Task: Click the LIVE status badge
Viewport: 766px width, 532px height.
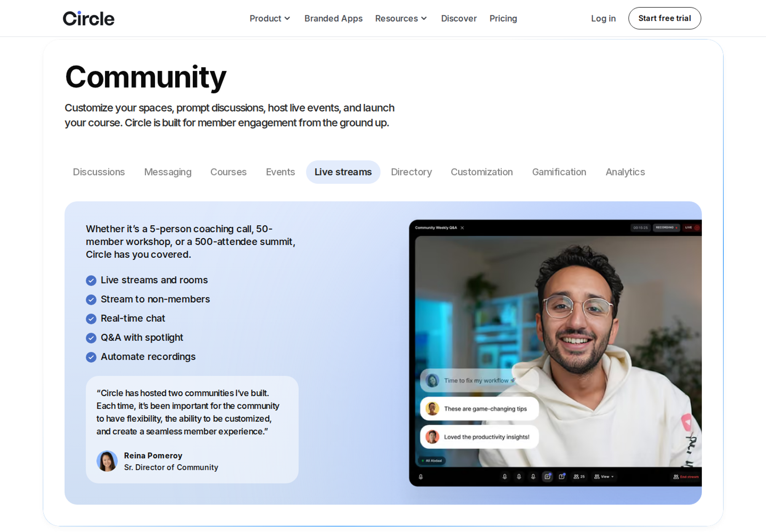Action: pyautogui.click(x=692, y=227)
